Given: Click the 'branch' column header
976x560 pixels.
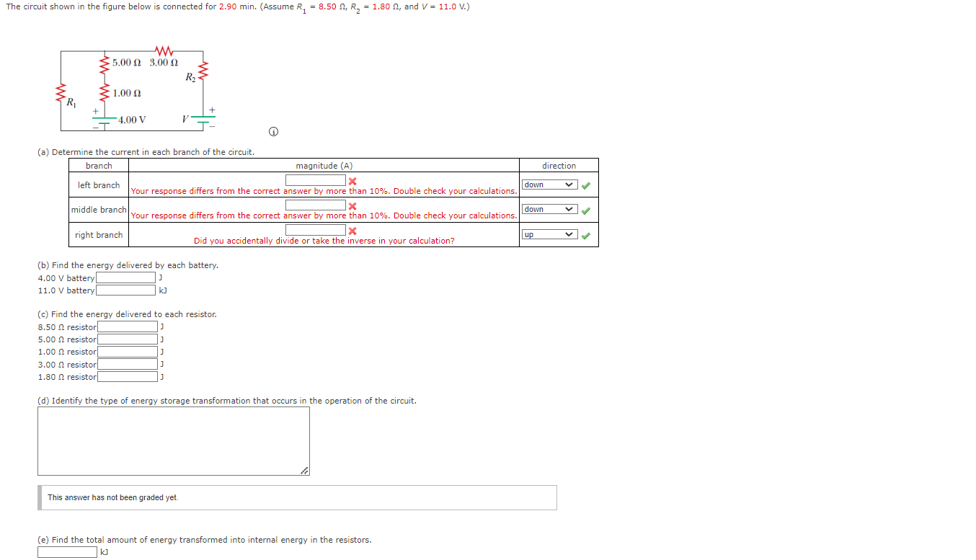Looking at the screenshot, I should [x=99, y=166].
